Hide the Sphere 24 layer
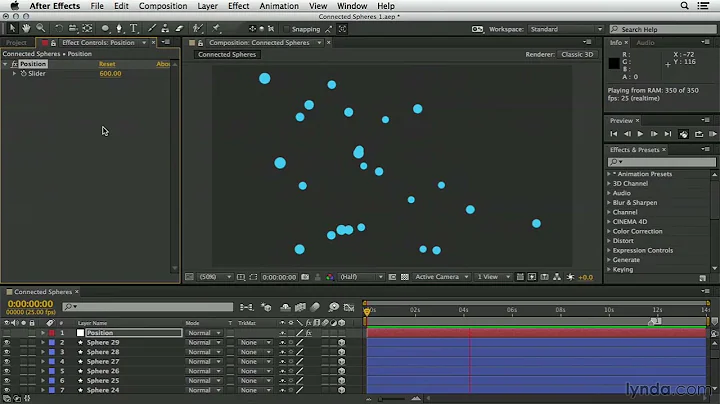 pyautogui.click(x=6, y=390)
